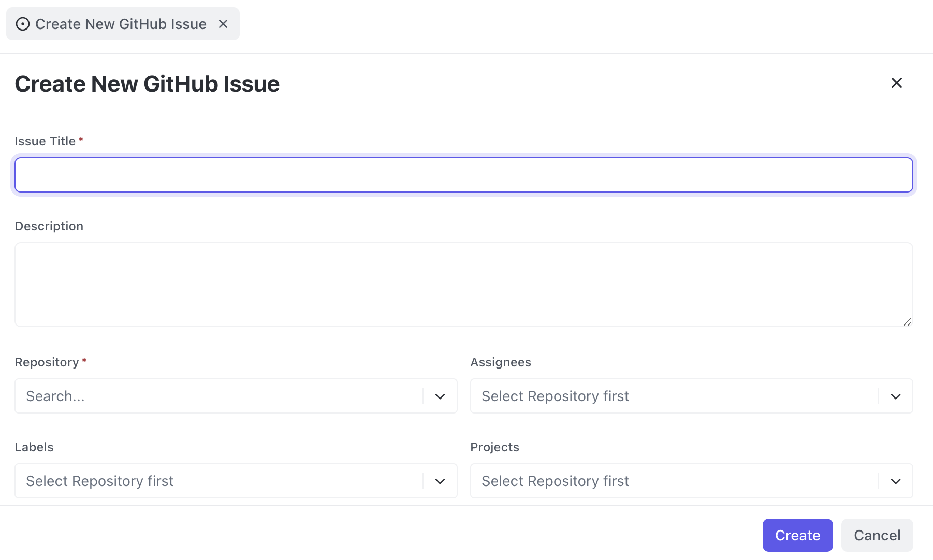
Task: Focus the Issue Title input field
Action: click(463, 175)
